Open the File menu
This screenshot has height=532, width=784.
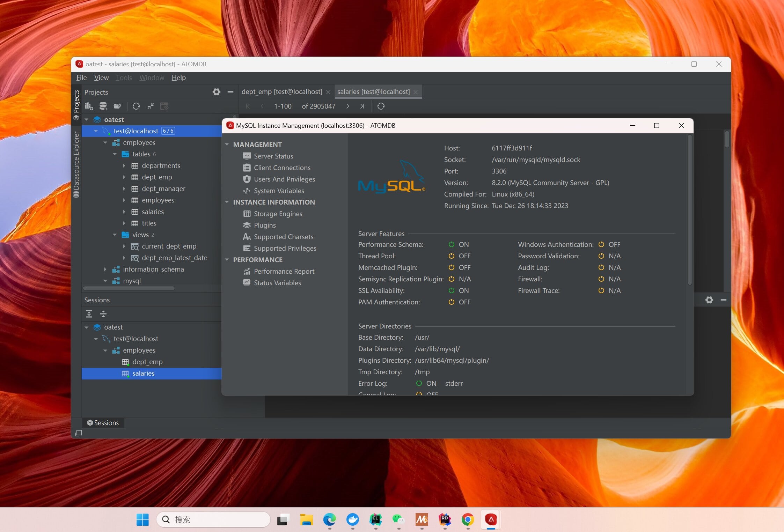pyautogui.click(x=81, y=77)
